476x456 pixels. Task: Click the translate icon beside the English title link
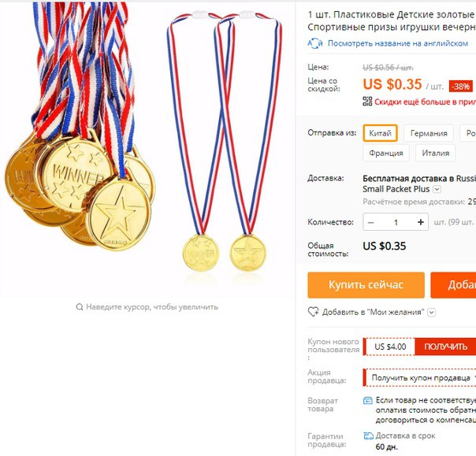pyautogui.click(x=315, y=43)
